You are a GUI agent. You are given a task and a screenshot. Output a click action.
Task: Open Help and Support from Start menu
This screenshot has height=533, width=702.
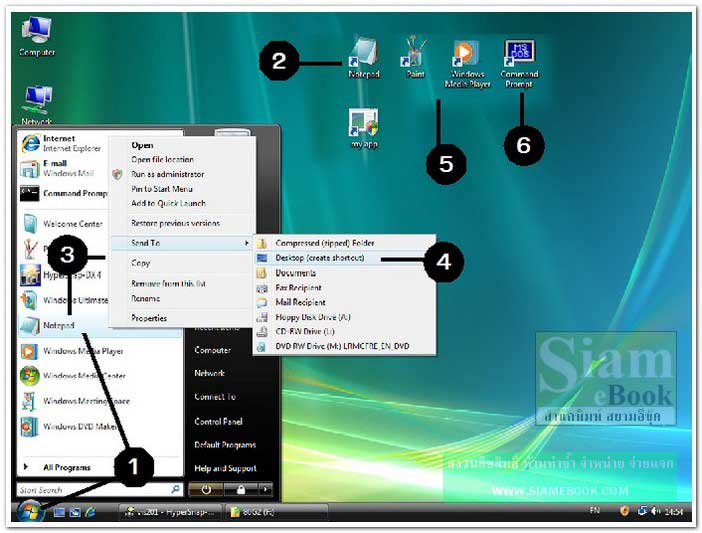(225, 468)
